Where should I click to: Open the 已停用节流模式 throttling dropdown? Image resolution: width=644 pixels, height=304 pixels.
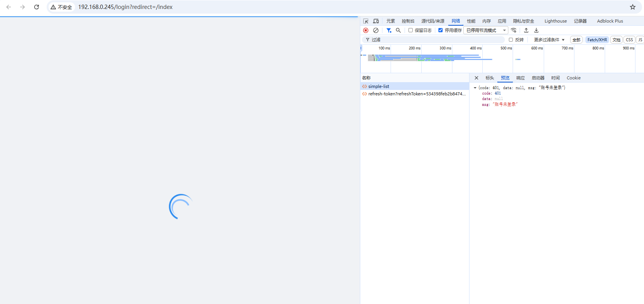click(x=486, y=30)
